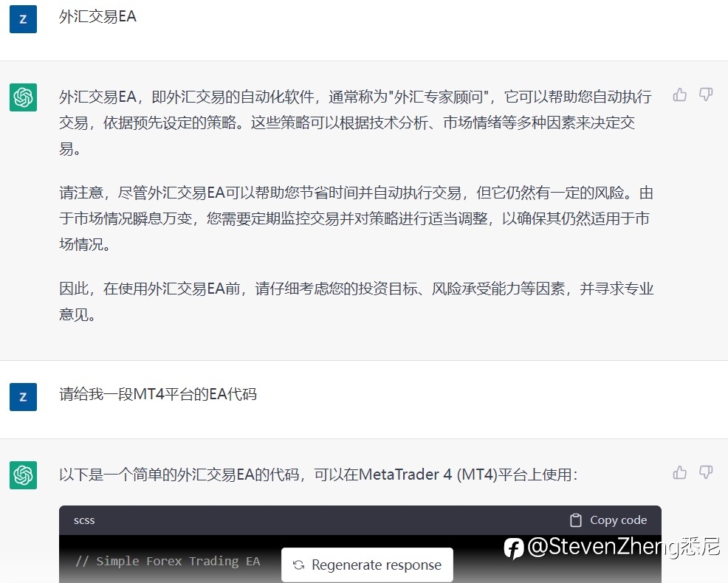Click the line "以下是一个简单的外汇交易EA的代码"

318,475
